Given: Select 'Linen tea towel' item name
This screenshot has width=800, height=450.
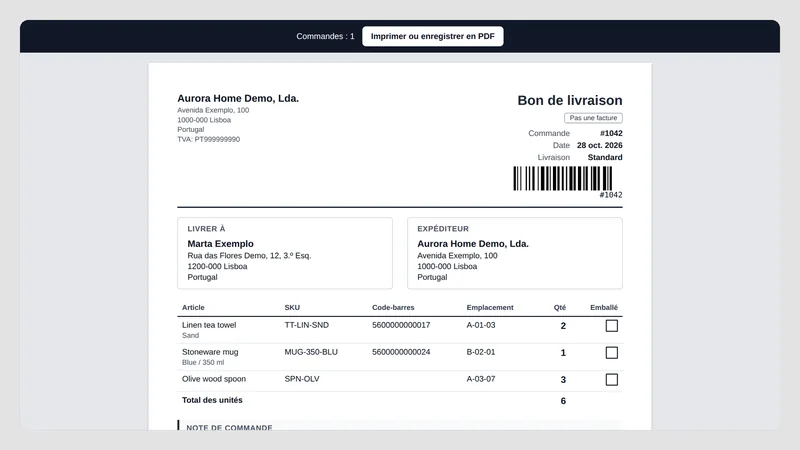Looking at the screenshot, I should (x=209, y=325).
